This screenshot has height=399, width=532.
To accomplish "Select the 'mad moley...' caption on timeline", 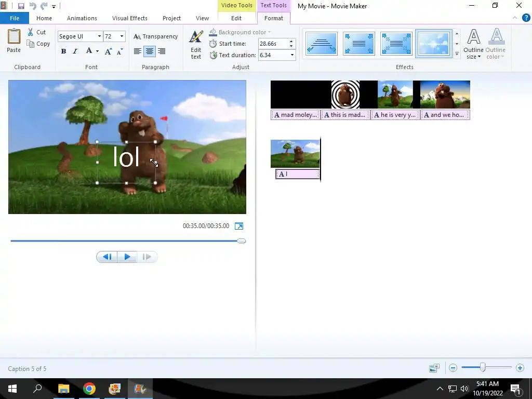I will [x=295, y=115].
